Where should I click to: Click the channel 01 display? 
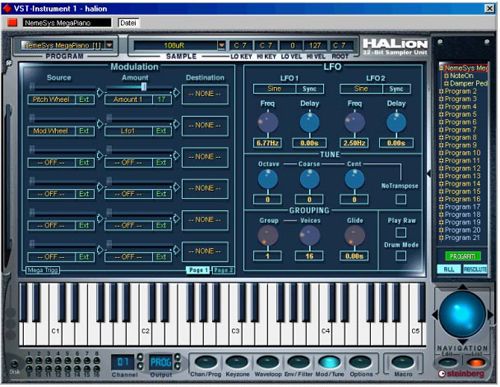[x=123, y=362]
